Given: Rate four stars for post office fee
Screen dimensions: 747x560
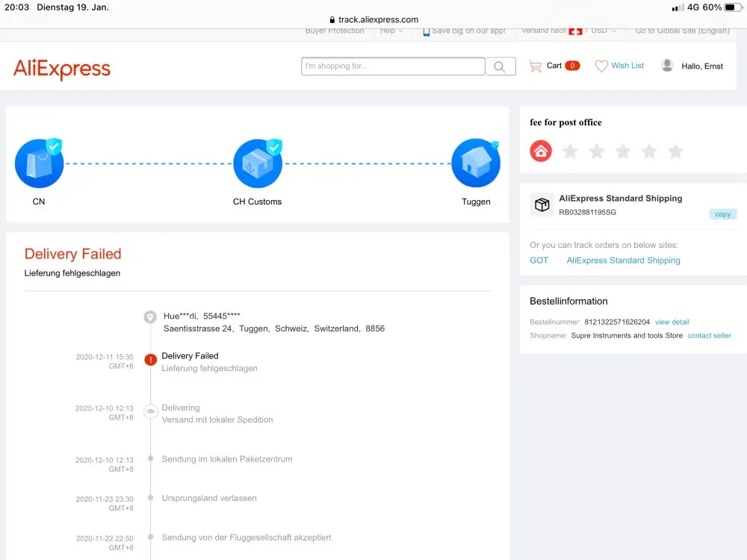Looking at the screenshot, I should point(649,152).
